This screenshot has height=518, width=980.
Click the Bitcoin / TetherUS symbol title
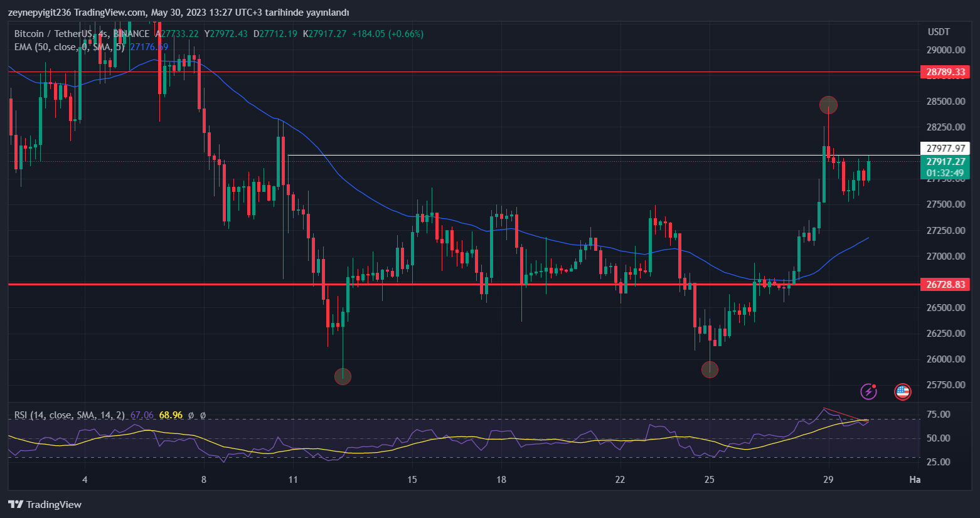[82, 34]
